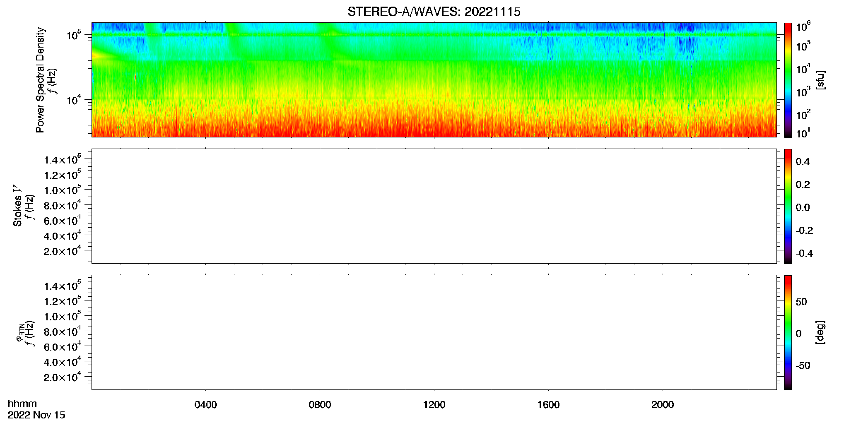Click the 0400 time axis label
The width and height of the screenshot is (868, 447).
[x=206, y=405]
